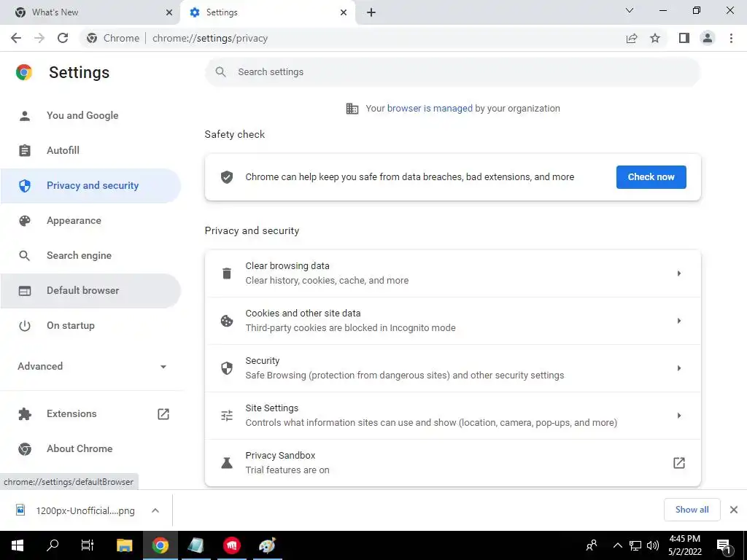Reload the current page
The width and height of the screenshot is (747, 560).
(63, 38)
